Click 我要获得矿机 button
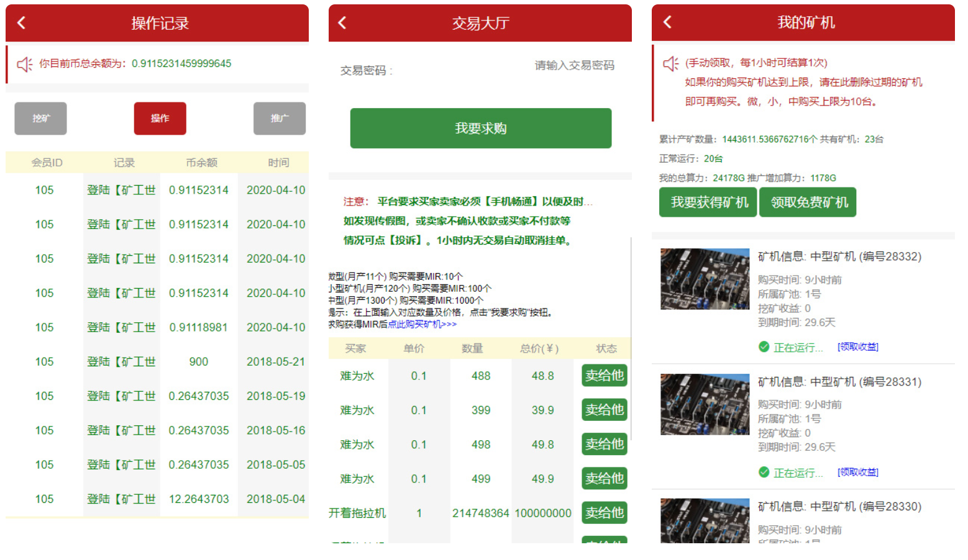 tap(708, 202)
